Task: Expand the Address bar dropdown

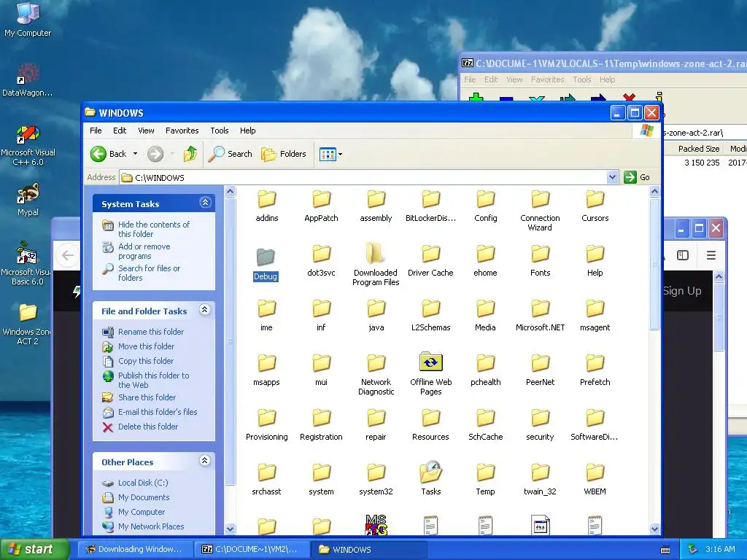Action: (613, 177)
